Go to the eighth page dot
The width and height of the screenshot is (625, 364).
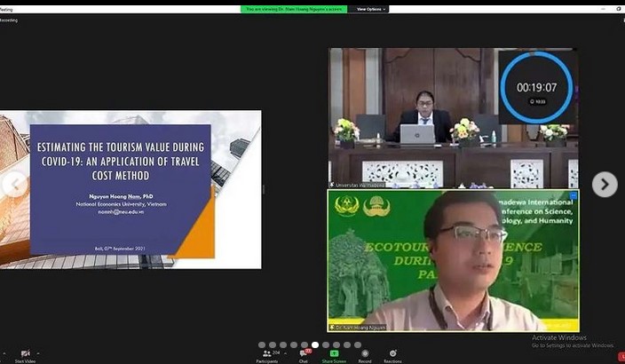(336, 344)
